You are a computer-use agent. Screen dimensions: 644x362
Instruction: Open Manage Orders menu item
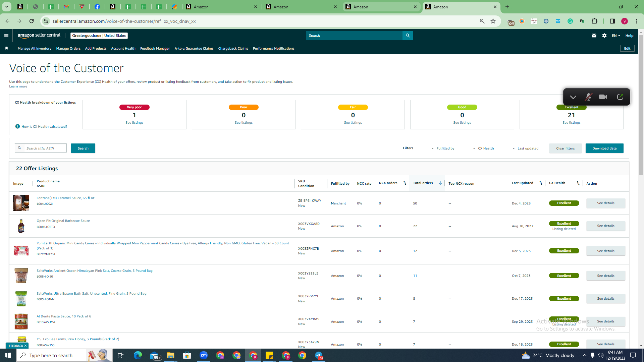pyautogui.click(x=68, y=49)
